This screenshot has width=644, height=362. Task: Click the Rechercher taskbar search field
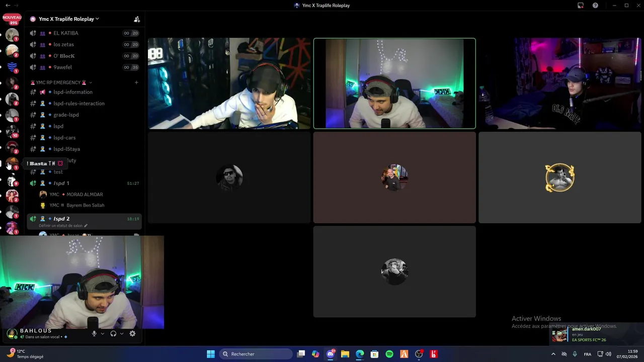[x=256, y=354]
